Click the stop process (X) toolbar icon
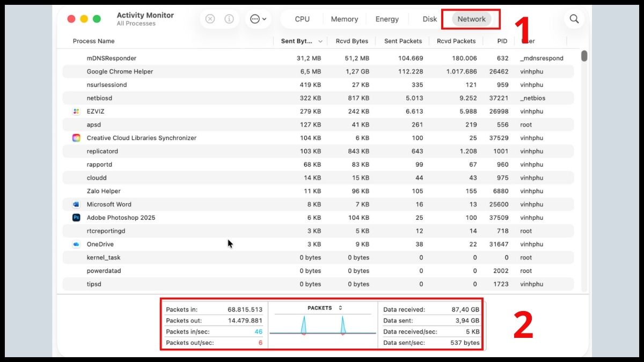 click(210, 19)
